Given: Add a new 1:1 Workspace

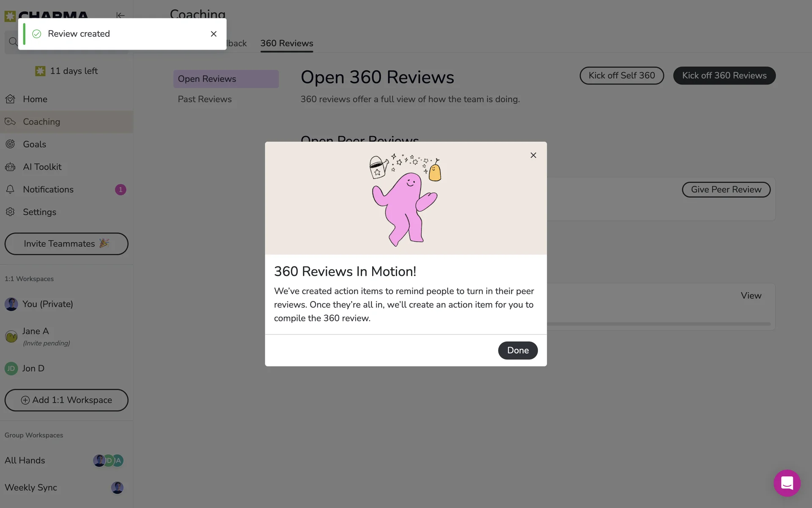Looking at the screenshot, I should [x=66, y=400].
